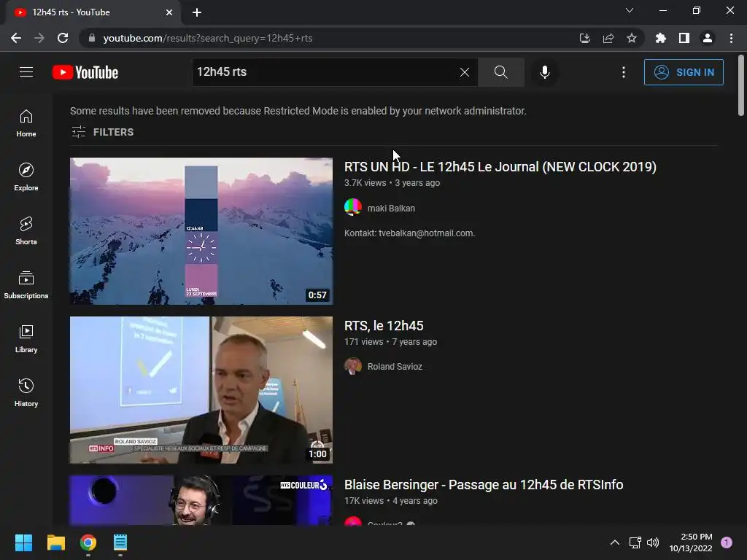This screenshot has width=747, height=560.
Task: Click the YouTube logo
Action: (x=85, y=72)
